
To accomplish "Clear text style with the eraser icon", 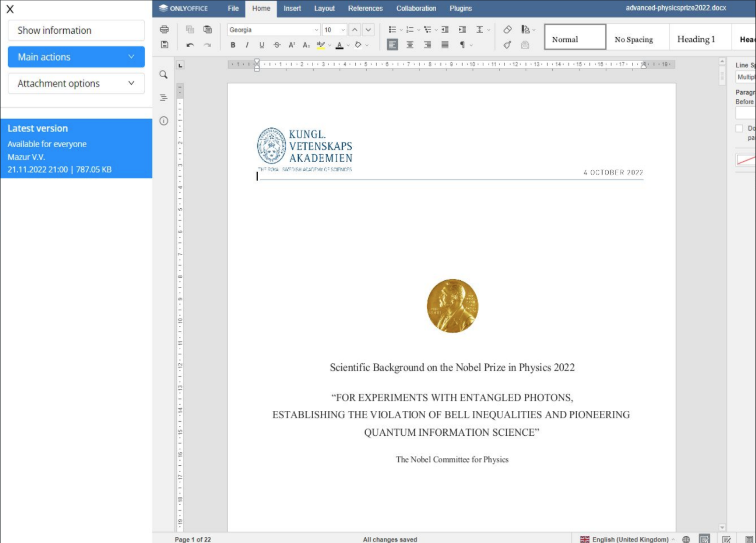I will [x=508, y=30].
